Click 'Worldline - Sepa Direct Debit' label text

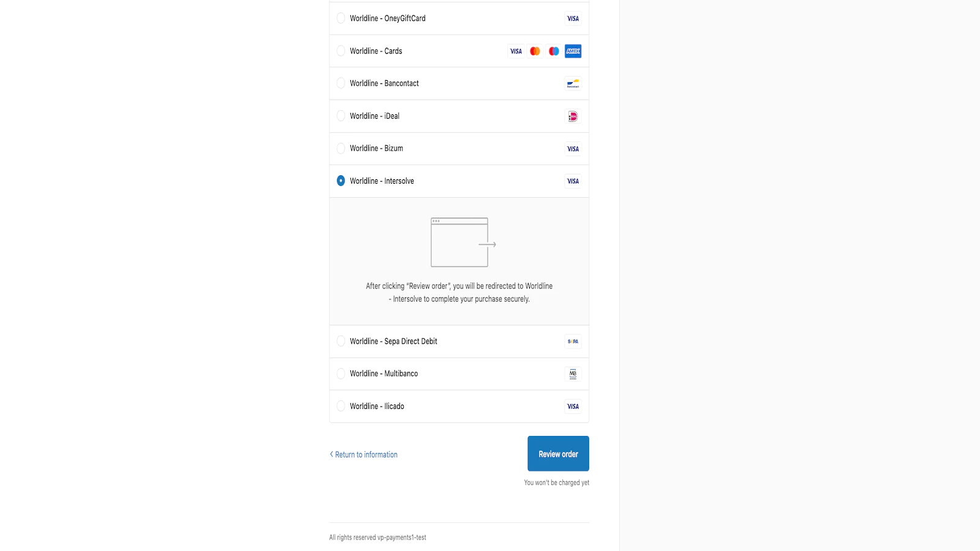click(x=393, y=341)
